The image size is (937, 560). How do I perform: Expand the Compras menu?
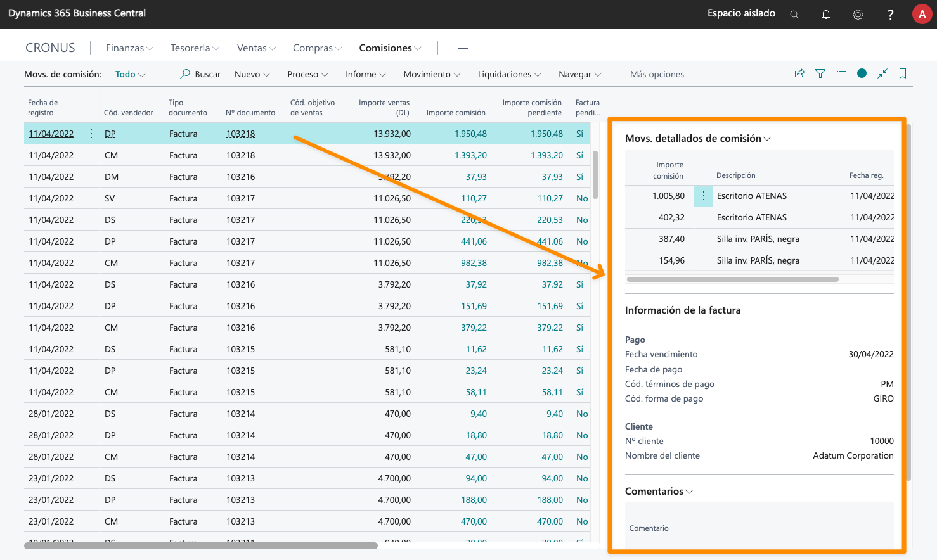317,48
